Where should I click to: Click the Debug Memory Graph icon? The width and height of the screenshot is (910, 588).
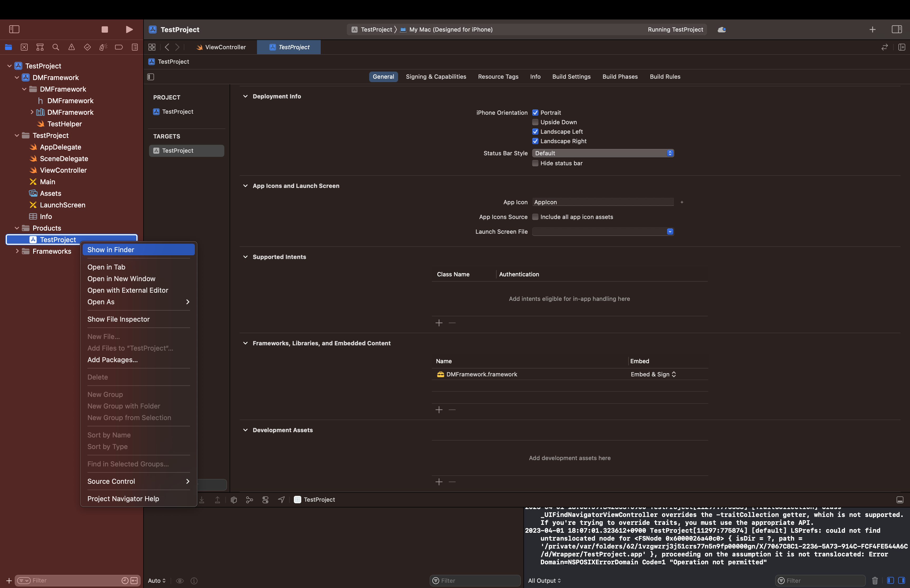249,499
